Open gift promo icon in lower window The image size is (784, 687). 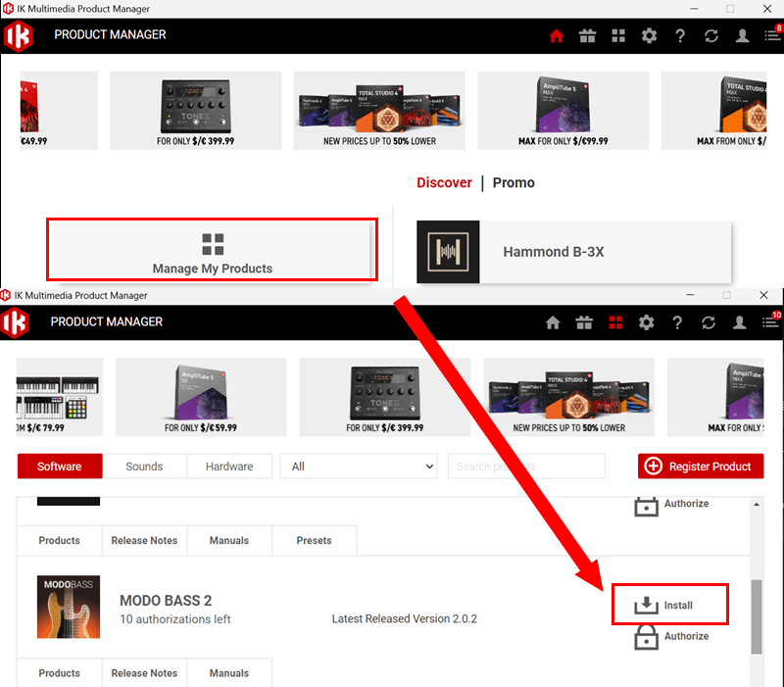(x=584, y=322)
